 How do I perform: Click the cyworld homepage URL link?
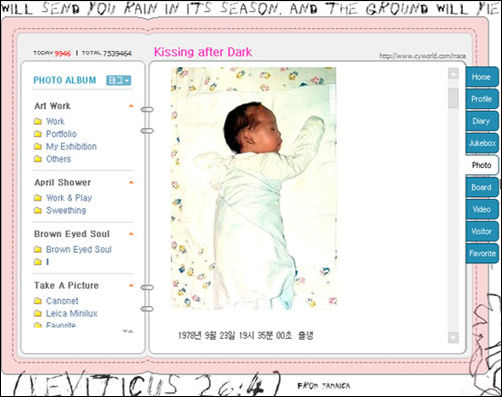coord(422,56)
